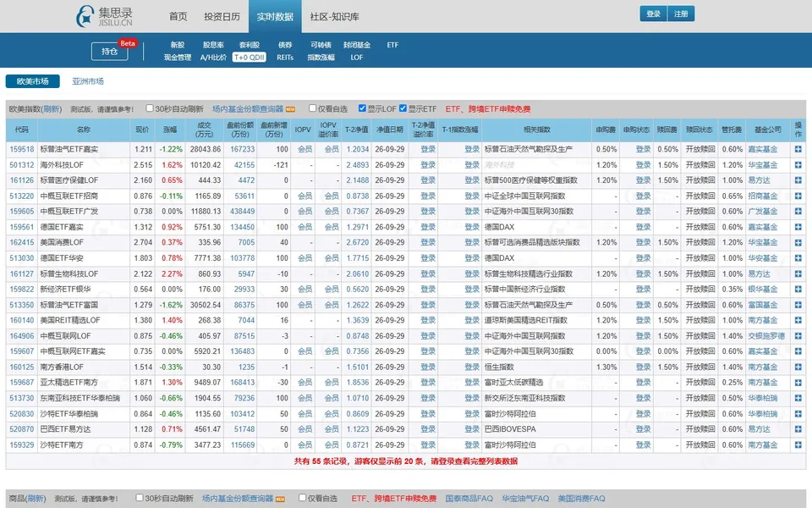Open 场内基金份额查询器 link in 欧美指数 bar
Image resolution: width=812 pixels, height=508 pixels.
click(x=248, y=109)
